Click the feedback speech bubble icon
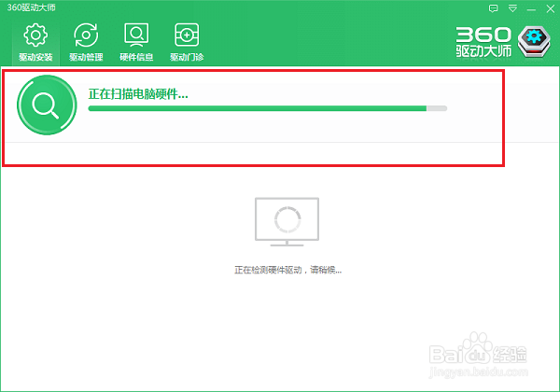 pyautogui.click(x=493, y=8)
